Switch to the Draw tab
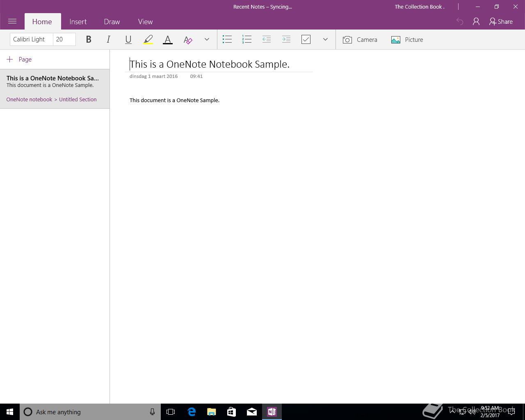 pos(112,21)
